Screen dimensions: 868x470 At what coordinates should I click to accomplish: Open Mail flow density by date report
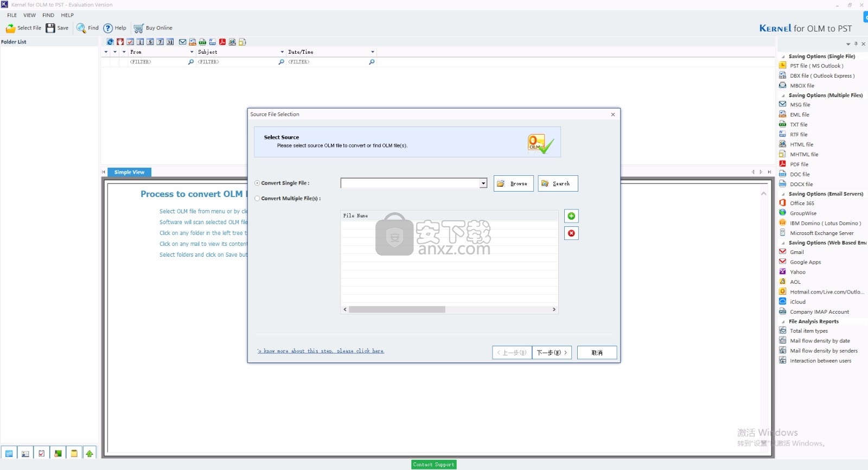(820, 341)
